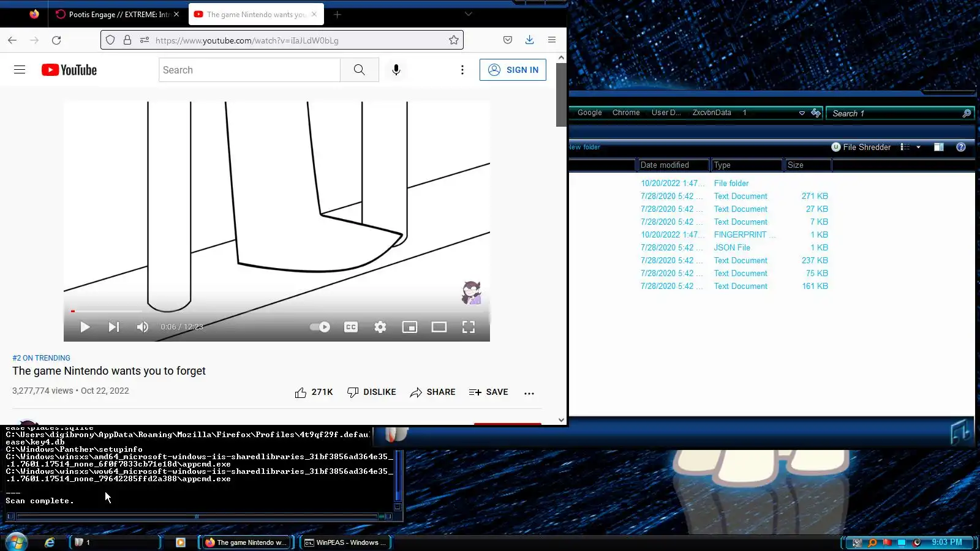980x551 pixels.
Task: Click the Explorer Search 1 field
Action: click(x=900, y=113)
